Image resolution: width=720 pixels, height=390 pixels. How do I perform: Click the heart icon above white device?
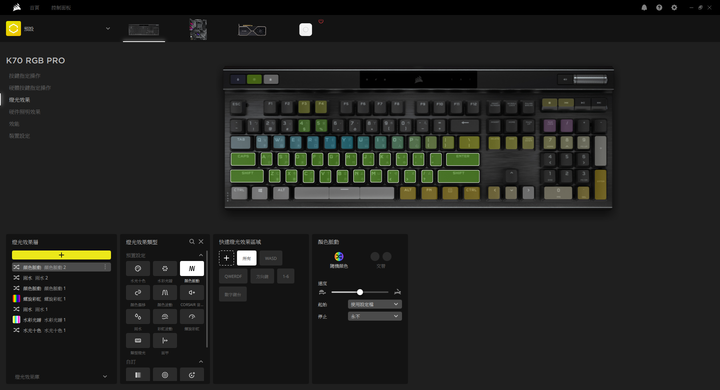click(321, 22)
